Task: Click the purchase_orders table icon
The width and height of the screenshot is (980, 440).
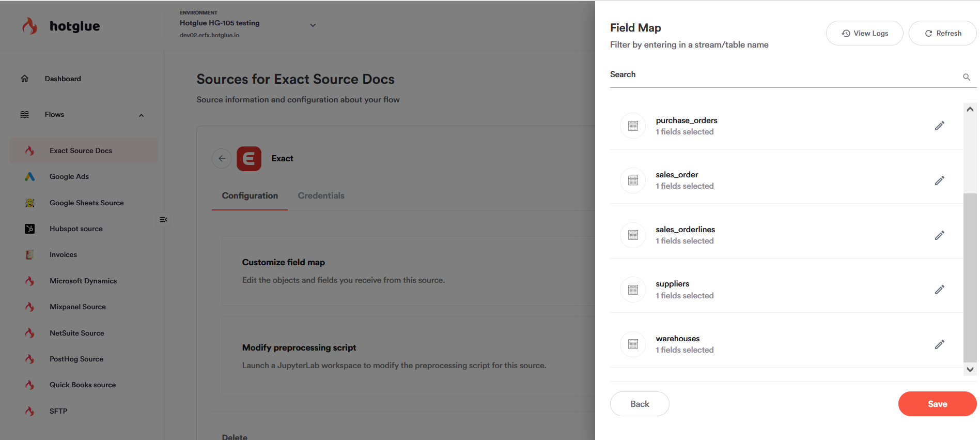Action: pyautogui.click(x=633, y=126)
